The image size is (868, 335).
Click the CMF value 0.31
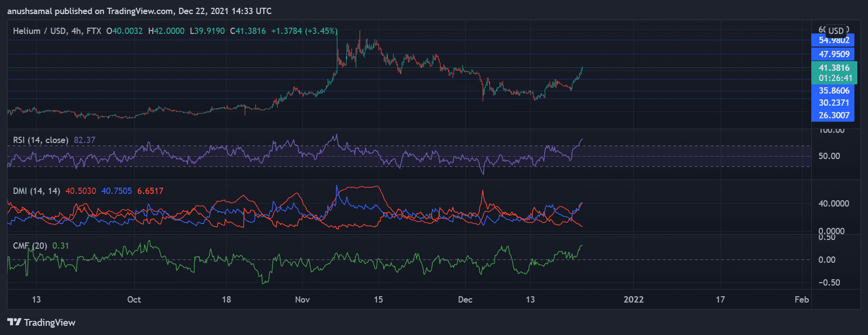61,246
